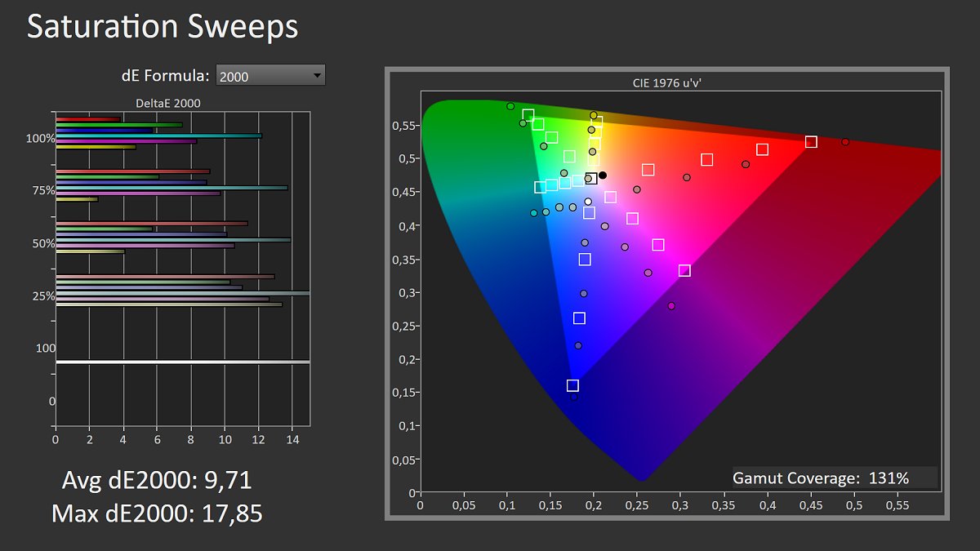This screenshot has width=980, height=551.
Task: Click the Saturation Sweeps heading
Action: pos(163,26)
